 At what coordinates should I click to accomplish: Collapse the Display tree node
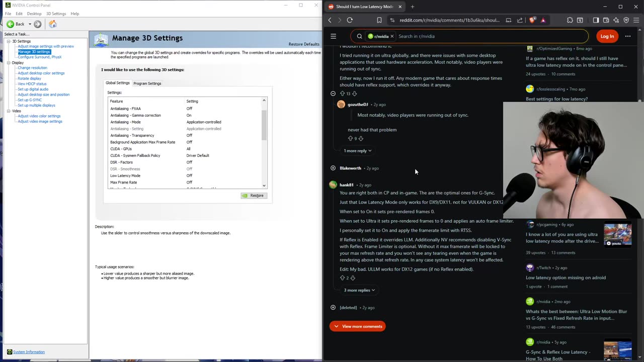pyautogui.click(x=9, y=63)
